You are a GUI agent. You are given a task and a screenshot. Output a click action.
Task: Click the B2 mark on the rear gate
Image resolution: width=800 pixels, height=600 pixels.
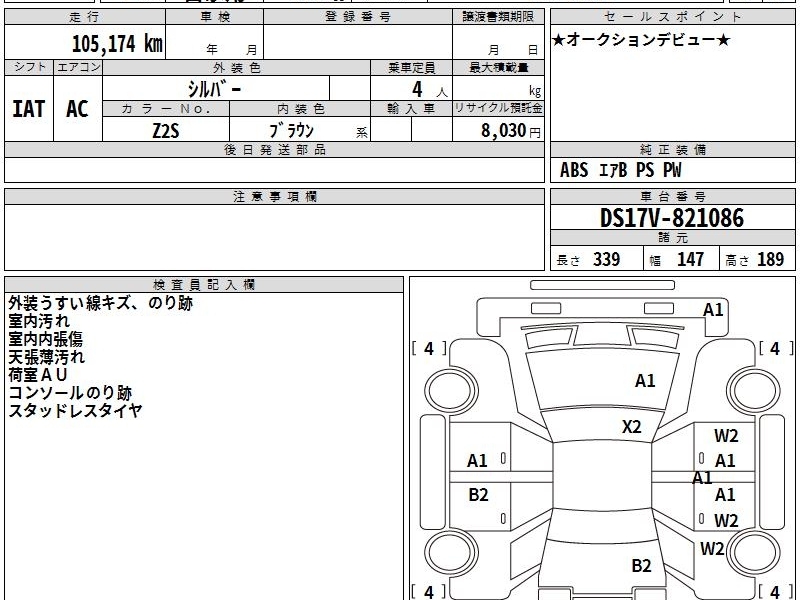(641, 565)
